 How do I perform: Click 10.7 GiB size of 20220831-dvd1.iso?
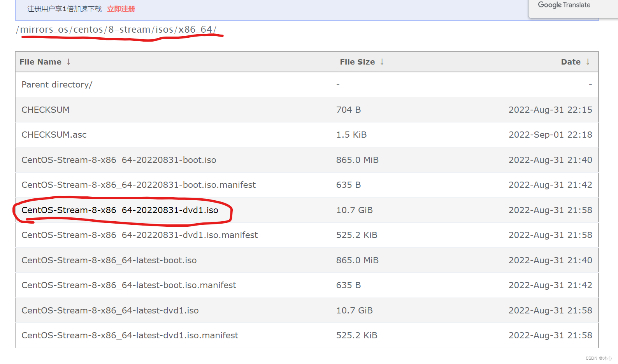click(x=355, y=210)
